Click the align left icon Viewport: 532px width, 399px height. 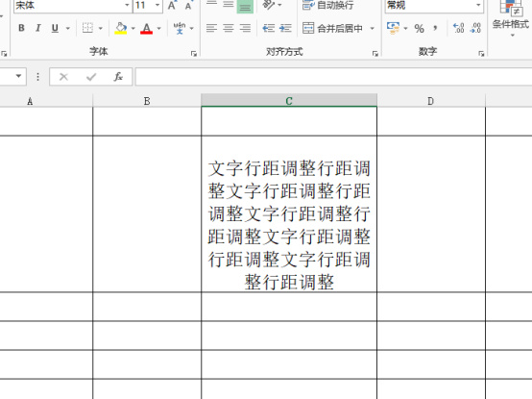[211, 28]
